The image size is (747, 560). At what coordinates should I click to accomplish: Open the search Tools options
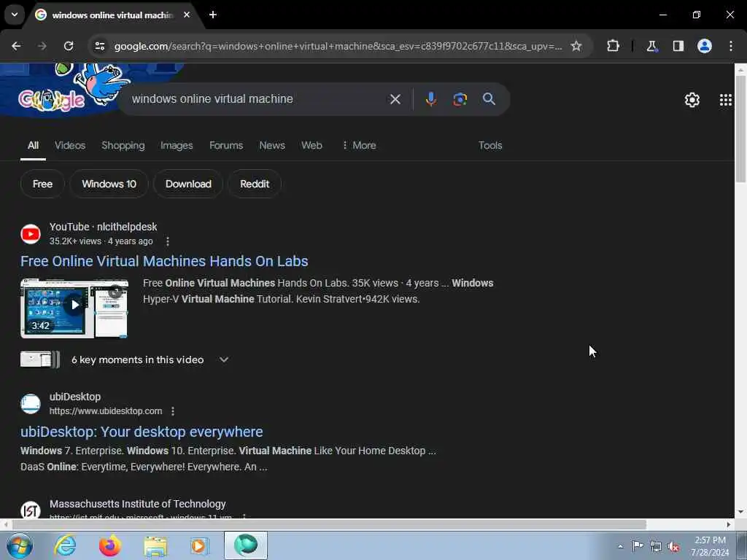coord(490,145)
